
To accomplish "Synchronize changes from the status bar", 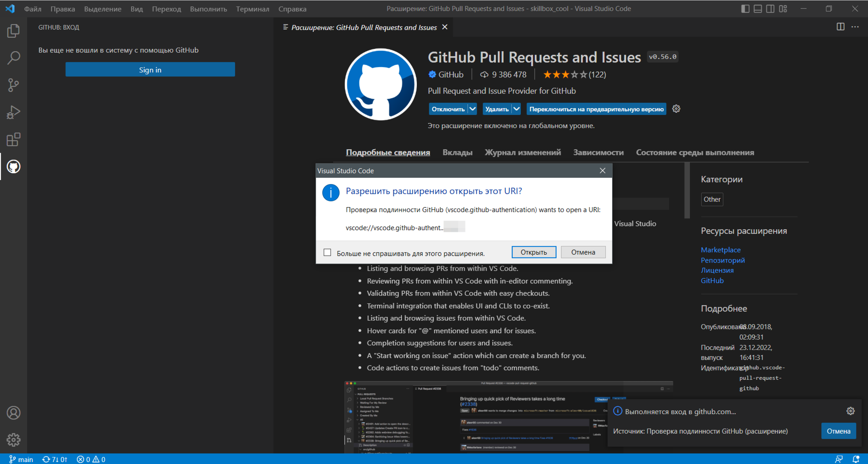I will click(55, 459).
